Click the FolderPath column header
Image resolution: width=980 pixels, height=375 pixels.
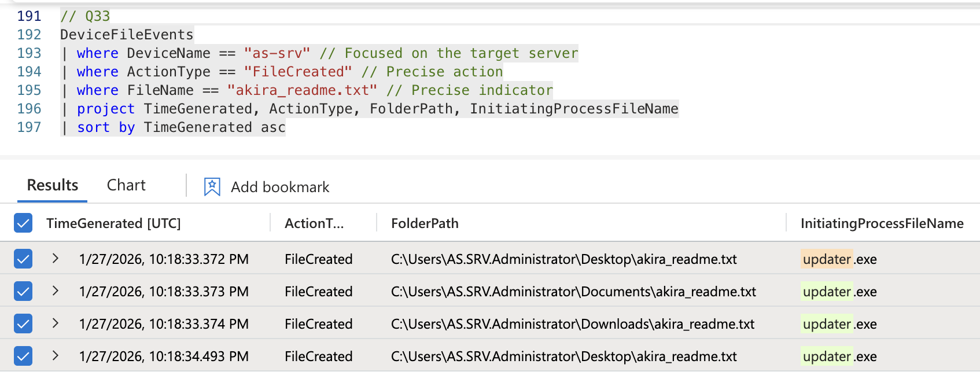[425, 223]
